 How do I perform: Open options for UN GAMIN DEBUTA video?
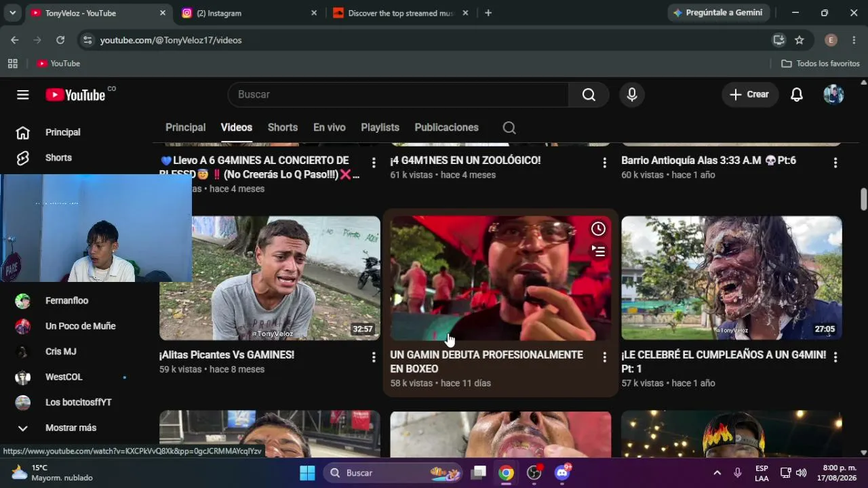click(605, 357)
